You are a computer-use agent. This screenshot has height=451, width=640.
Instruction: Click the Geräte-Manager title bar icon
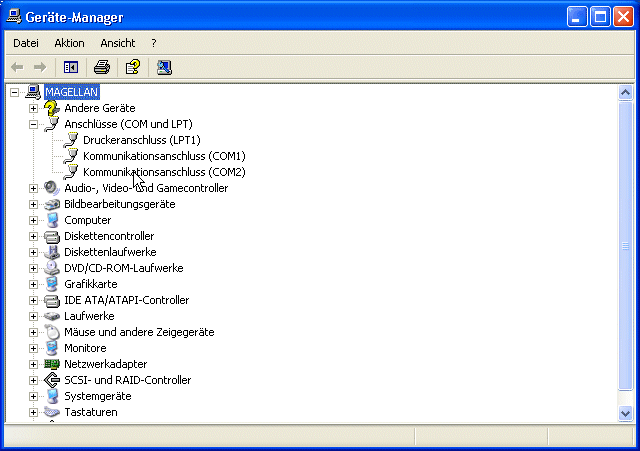pos(14,17)
